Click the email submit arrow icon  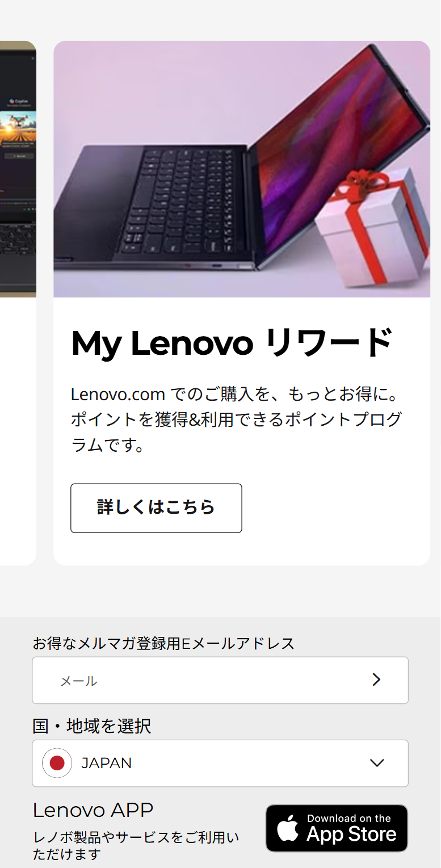(x=376, y=680)
